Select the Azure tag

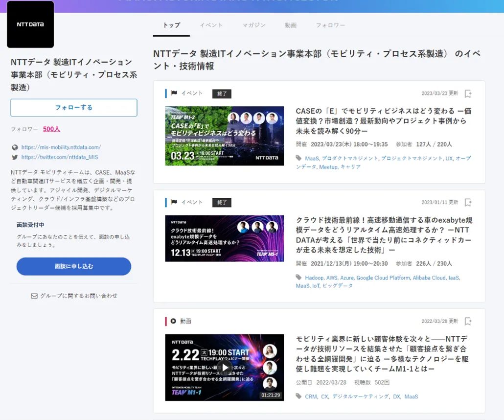pos(346,278)
